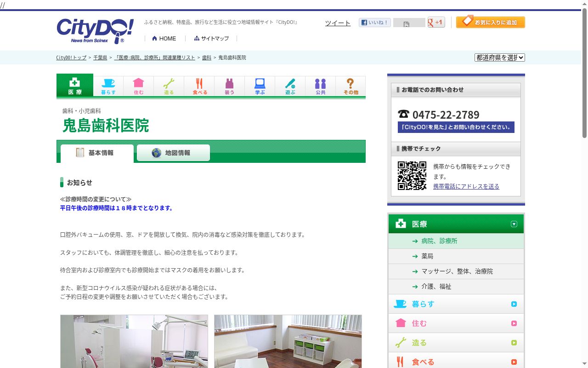The image size is (588, 368).
Task: Click the 「医療:病院、診療所」関連業種リスト breadcrumb
Action: pos(155,57)
